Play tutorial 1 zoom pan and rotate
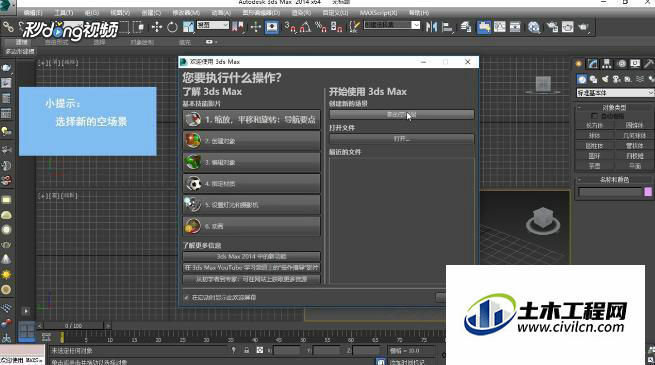 click(251, 119)
